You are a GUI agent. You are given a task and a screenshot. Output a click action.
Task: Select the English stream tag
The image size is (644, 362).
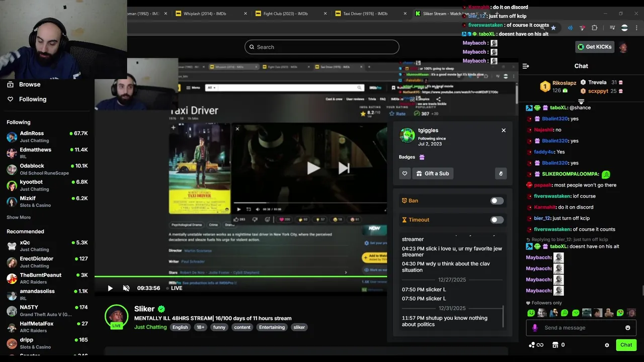180,327
